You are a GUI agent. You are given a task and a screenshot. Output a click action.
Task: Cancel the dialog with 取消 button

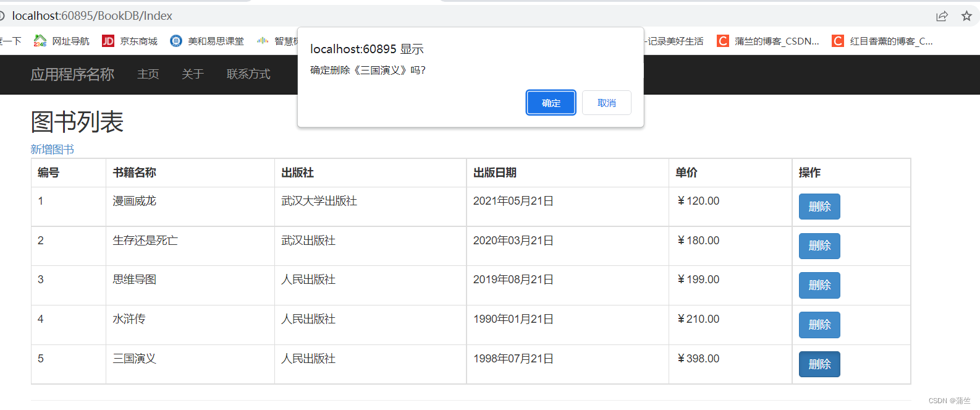pos(607,103)
